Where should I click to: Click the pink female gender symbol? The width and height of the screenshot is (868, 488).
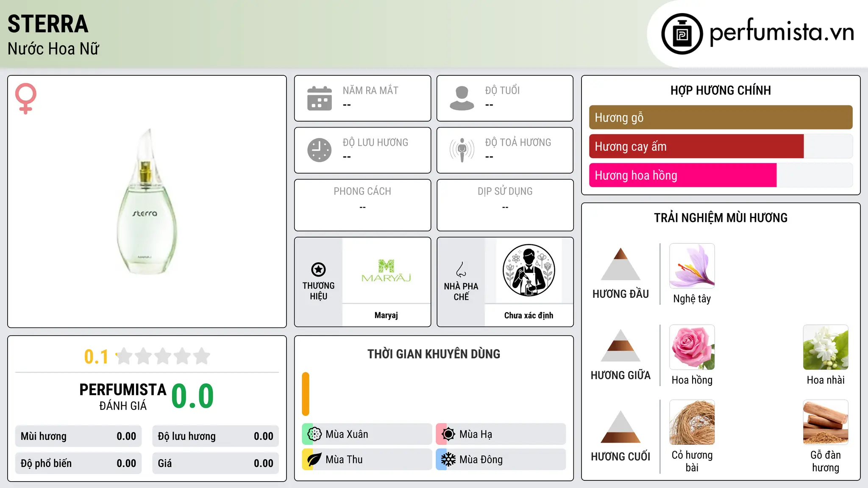click(x=26, y=98)
